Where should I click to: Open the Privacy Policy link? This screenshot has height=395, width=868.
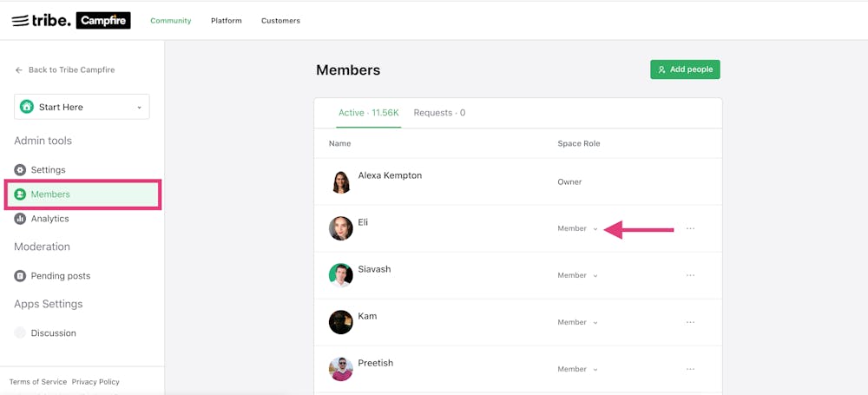(95, 382)
